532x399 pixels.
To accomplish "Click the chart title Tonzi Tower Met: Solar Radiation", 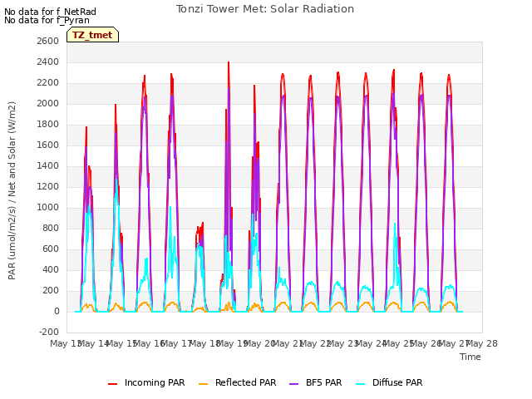I will pyautogui.click(x=265, y=9).
